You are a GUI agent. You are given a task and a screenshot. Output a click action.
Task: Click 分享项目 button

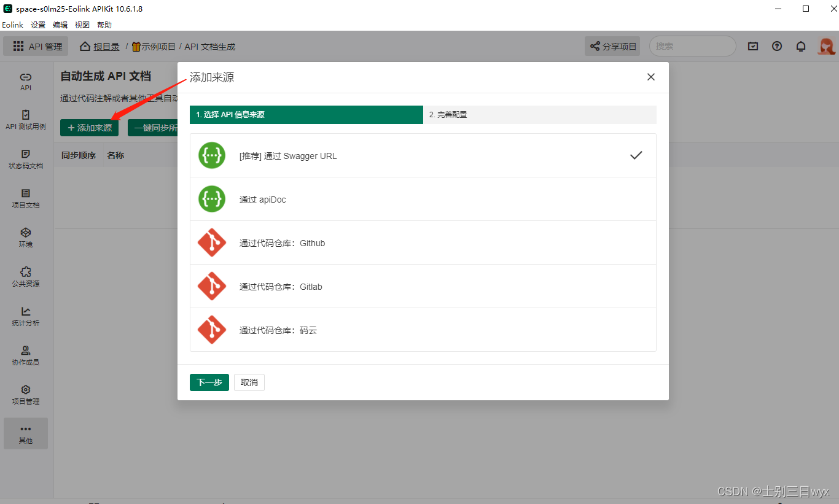click(x=612, y=46)
